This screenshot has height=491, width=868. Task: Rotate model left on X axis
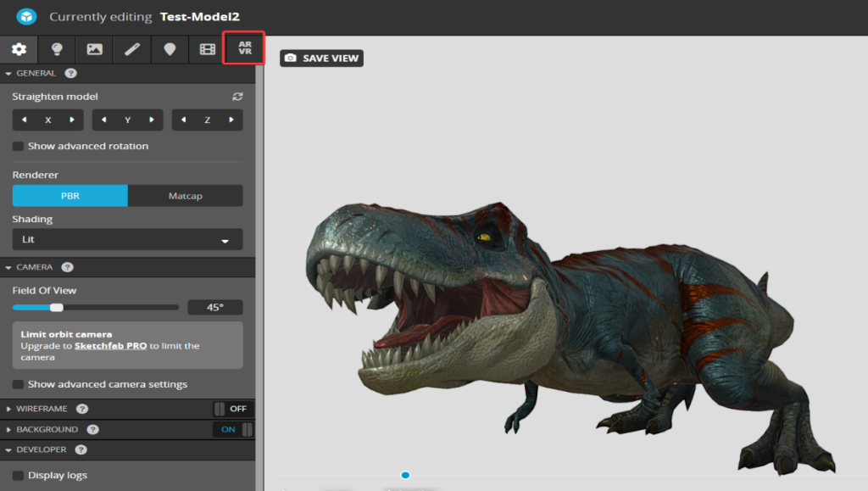[25, 120]
